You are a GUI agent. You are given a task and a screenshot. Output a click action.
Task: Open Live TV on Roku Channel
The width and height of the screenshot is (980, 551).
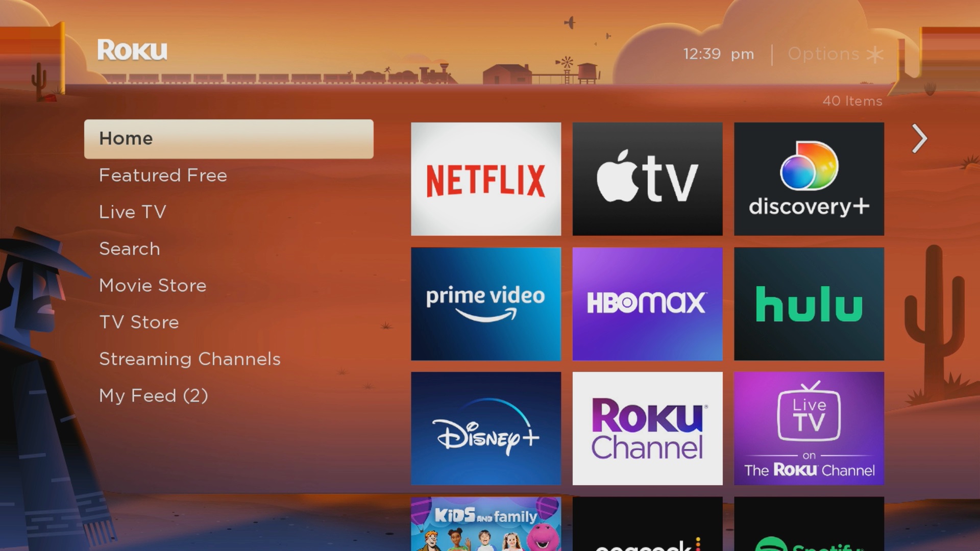[807, 428]
